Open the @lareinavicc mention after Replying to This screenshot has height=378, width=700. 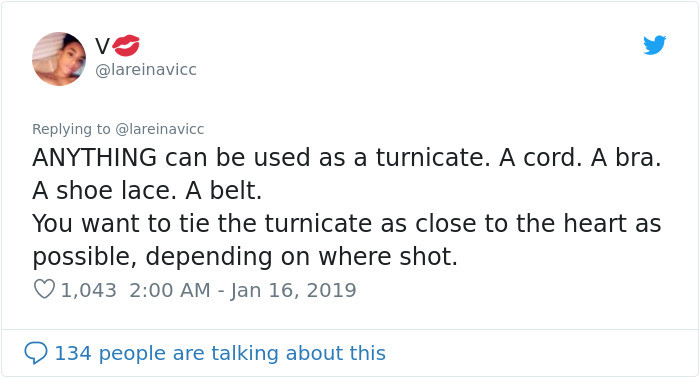(x=159, y=129)
